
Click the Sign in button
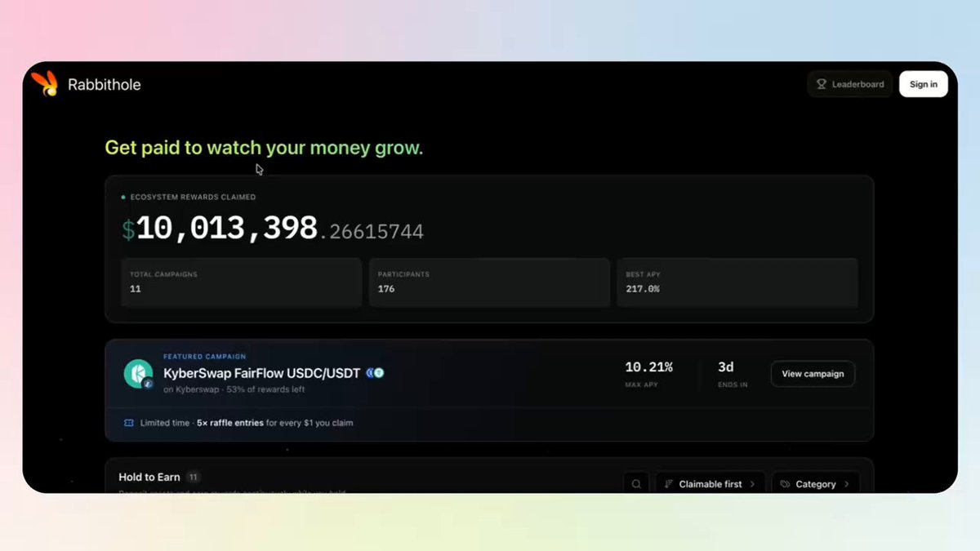(924, 84)
